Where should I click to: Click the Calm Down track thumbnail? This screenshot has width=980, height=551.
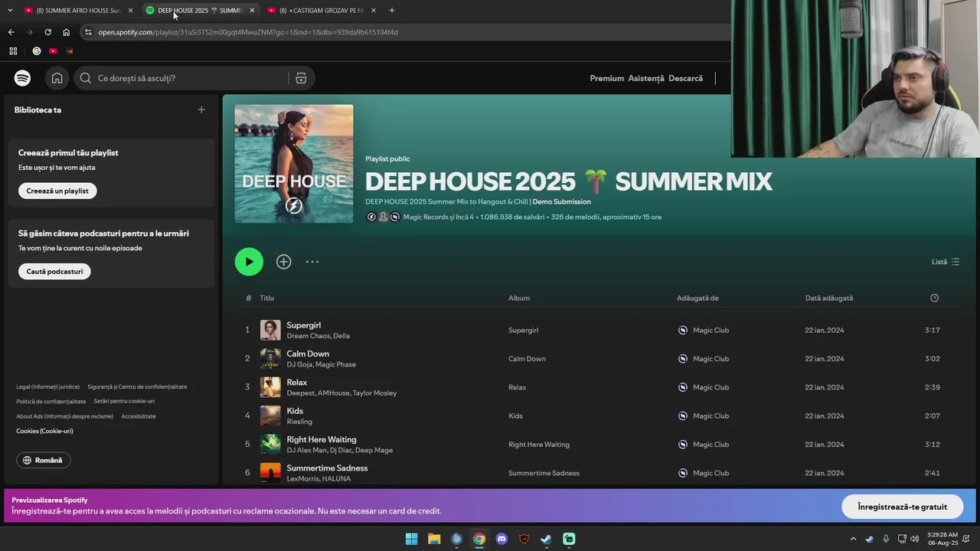[270, 358]
